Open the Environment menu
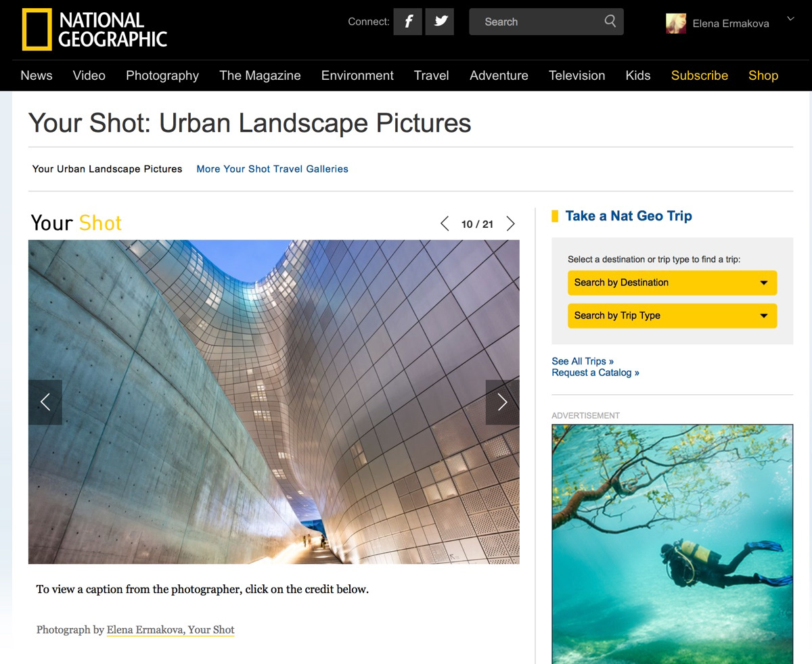 click(357, 76)
